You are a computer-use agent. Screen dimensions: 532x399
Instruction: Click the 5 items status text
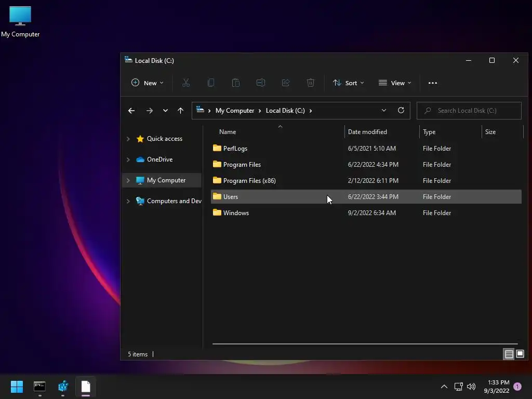138,354
